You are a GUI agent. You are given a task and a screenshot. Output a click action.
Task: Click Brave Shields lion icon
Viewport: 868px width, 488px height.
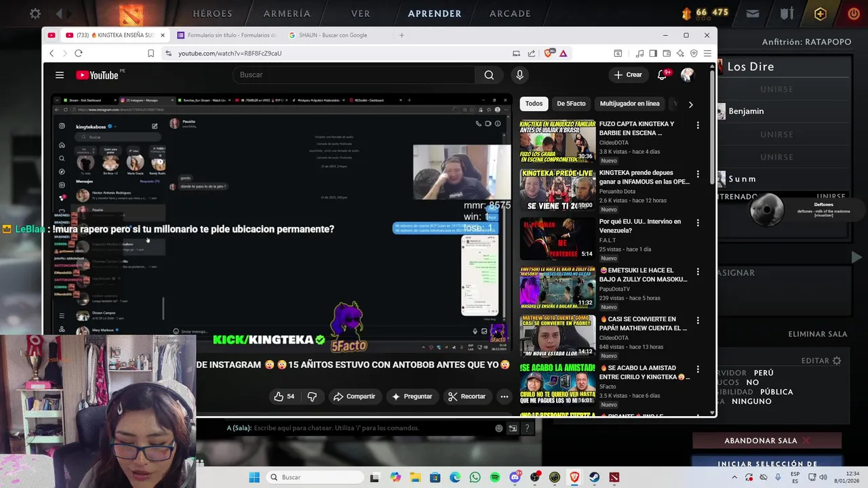pos(548,53)
